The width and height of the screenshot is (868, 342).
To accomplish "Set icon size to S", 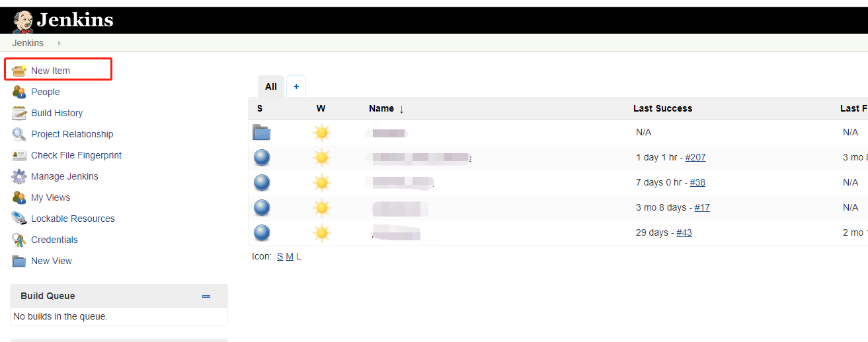I will pos(280,256).
